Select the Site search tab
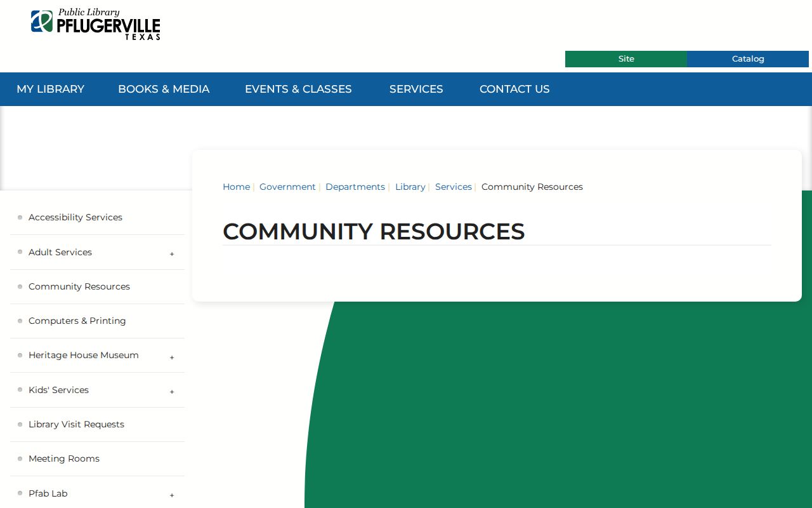This screenshot has height=508, width=812. pos(626,59)
